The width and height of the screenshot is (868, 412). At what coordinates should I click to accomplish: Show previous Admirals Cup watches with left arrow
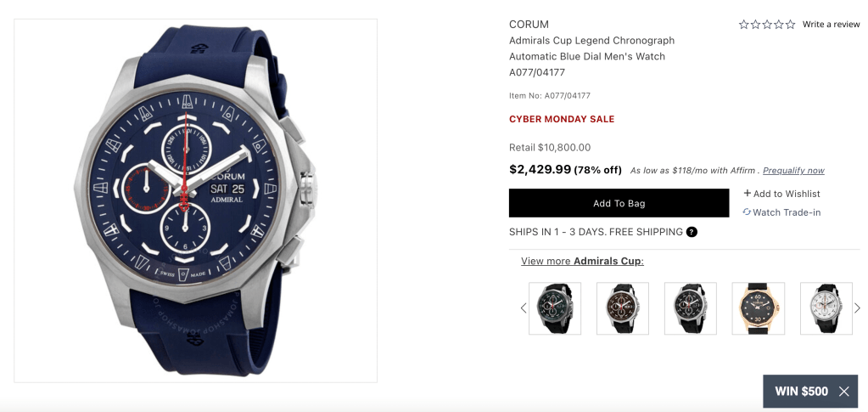click(524, 308)
